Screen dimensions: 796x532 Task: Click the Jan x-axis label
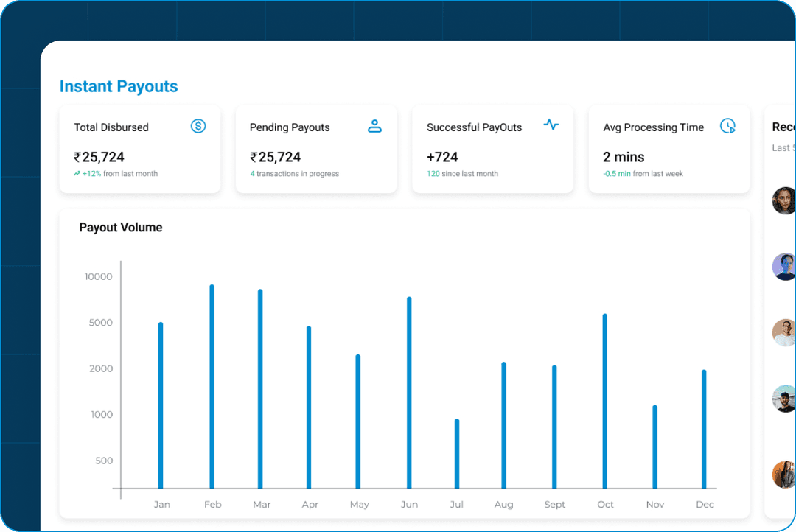point(162,505)
